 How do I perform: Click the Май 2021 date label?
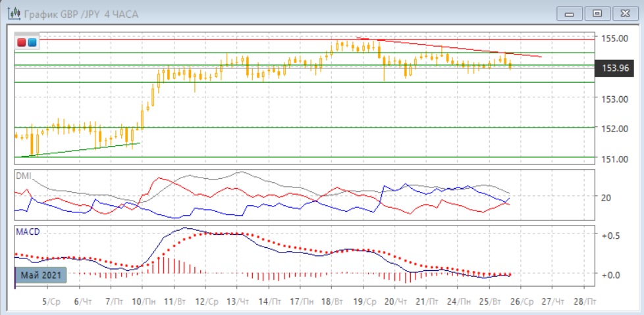[41, 276]
